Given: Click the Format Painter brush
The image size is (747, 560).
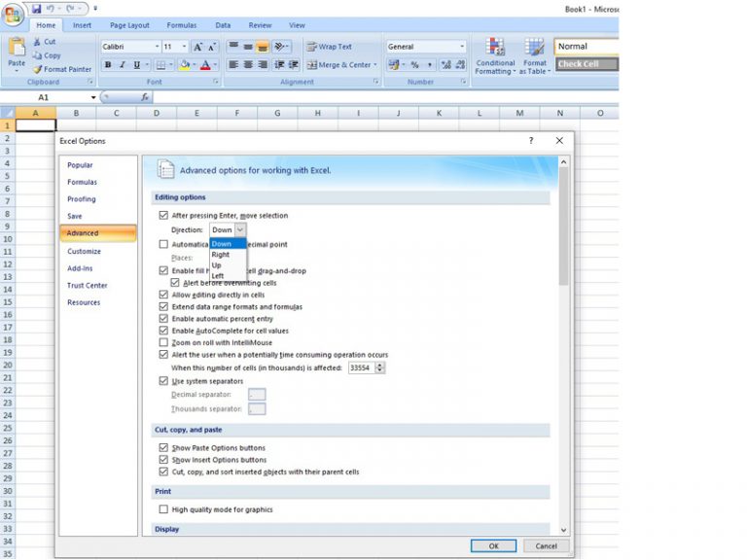Looking at the screenshot, I should [x=38, y=69].
